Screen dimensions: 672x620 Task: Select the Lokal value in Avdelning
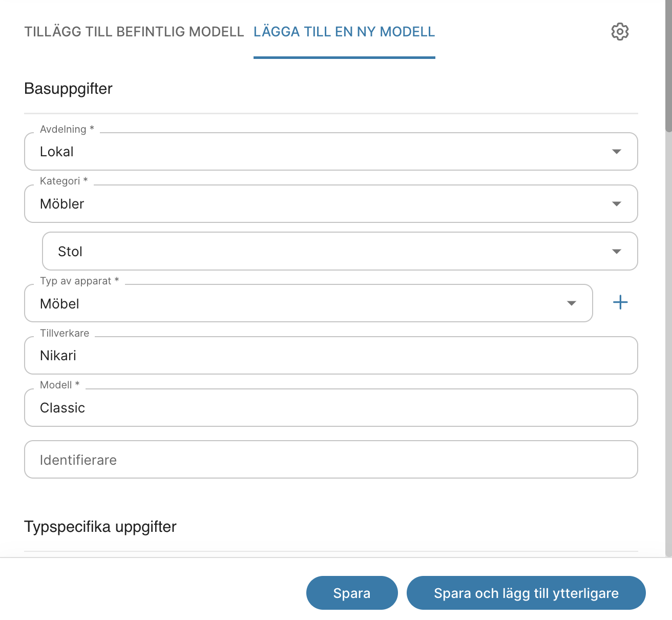tap(57, 152)
